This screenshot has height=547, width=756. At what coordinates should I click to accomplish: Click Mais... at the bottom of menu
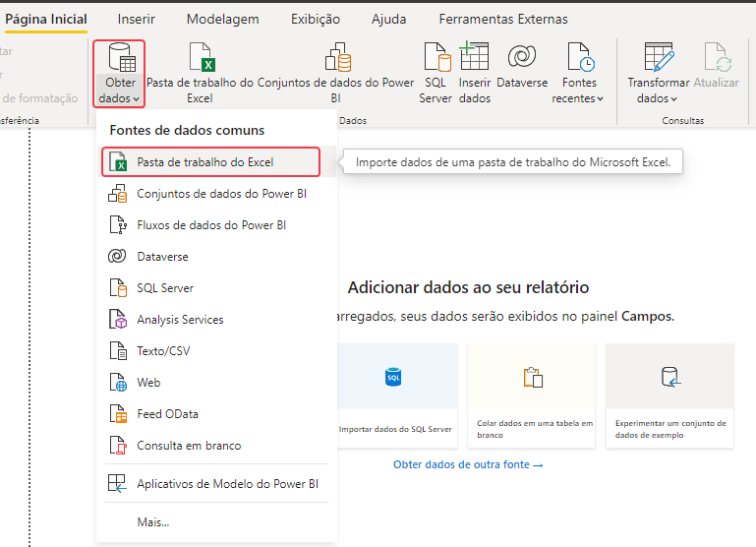pyautogui.click(x=153, y=521)
